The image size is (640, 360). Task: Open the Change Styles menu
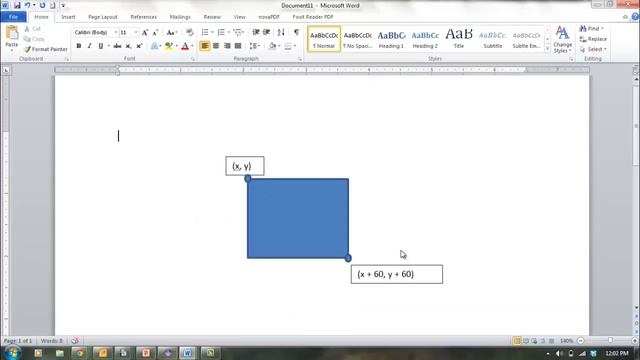(562, 40)
